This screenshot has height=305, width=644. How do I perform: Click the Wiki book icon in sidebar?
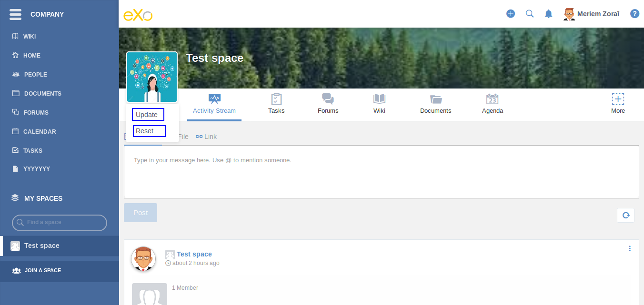coord(15,36)
